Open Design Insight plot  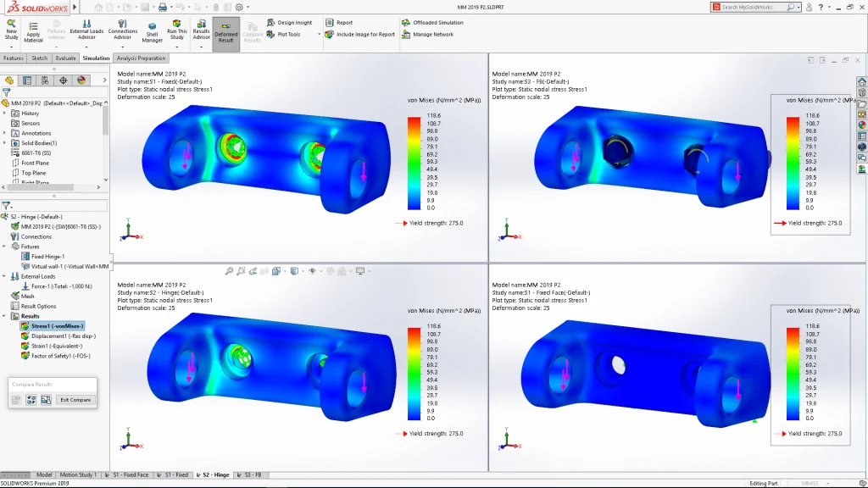point(290,23)
